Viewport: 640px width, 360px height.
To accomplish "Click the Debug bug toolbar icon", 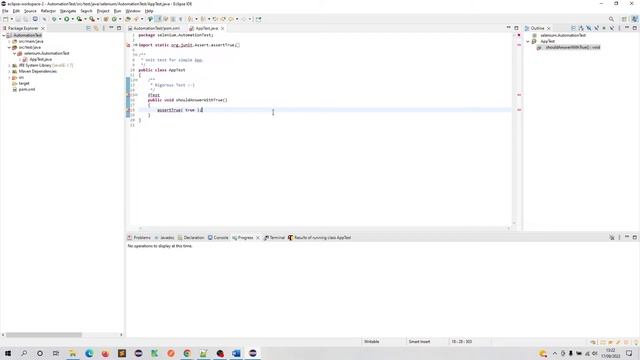I will coord(54,19).
